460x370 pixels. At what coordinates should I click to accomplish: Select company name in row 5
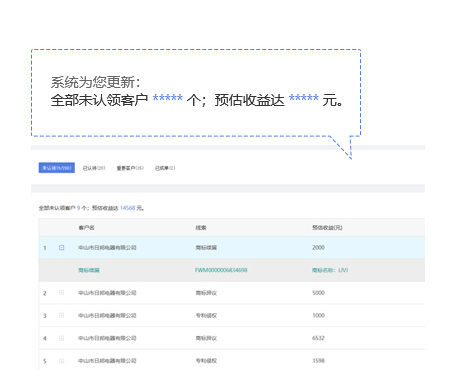pyautogui.click(x=107, y=361)
